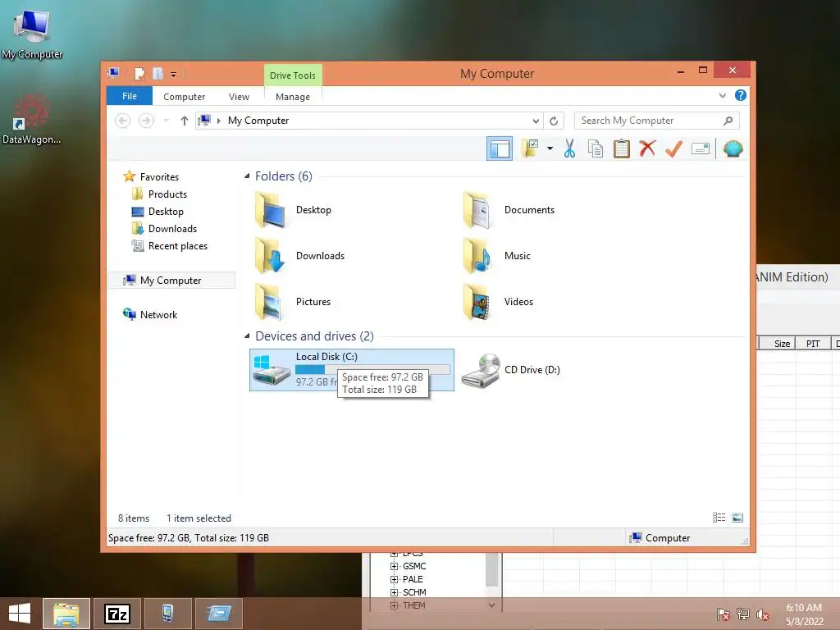840x630 pixels.
Task: Expand the address bar history dropdown
Action: [x=536, y=121]
